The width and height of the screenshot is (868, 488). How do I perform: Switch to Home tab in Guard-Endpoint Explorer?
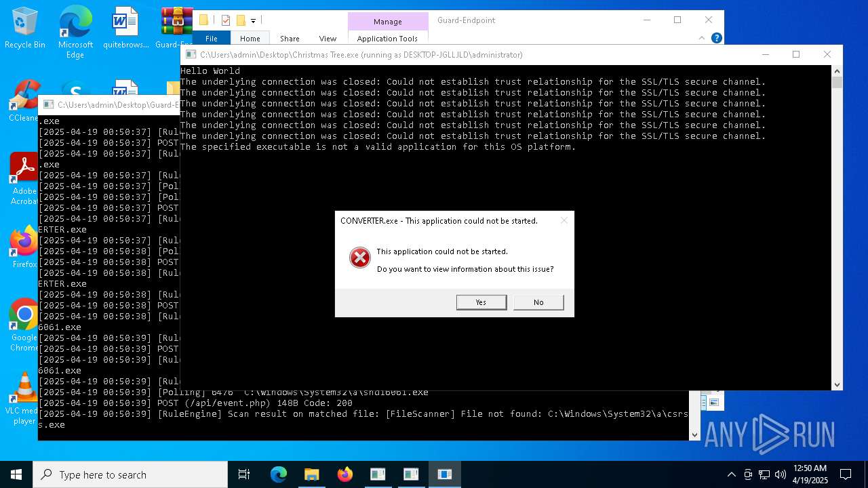point(250,39)
